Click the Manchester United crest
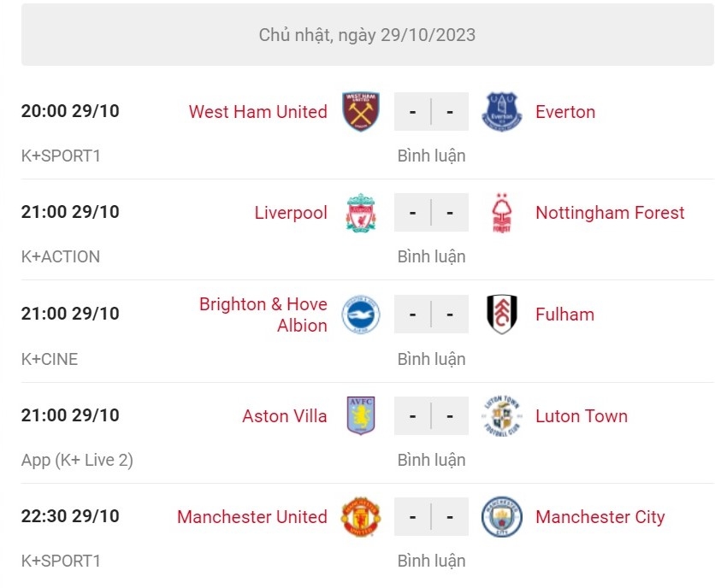This screenshot has width=715, height=588. coord(361,517)
